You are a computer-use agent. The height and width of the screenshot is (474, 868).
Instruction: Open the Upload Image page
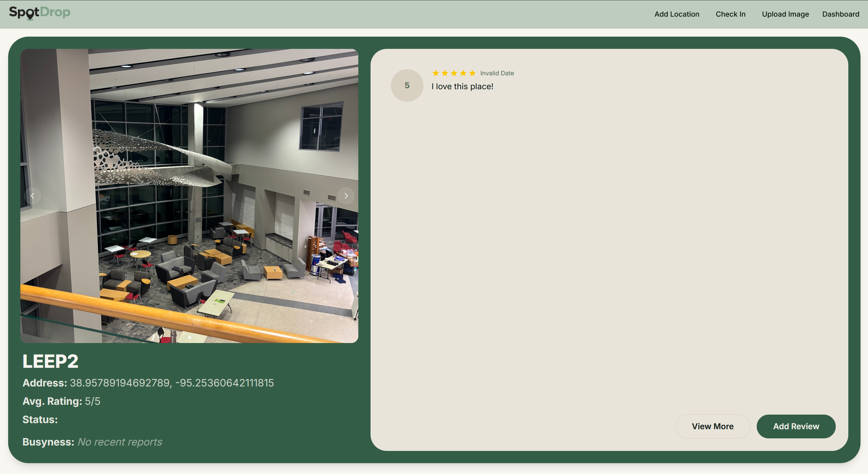point(785,14)
